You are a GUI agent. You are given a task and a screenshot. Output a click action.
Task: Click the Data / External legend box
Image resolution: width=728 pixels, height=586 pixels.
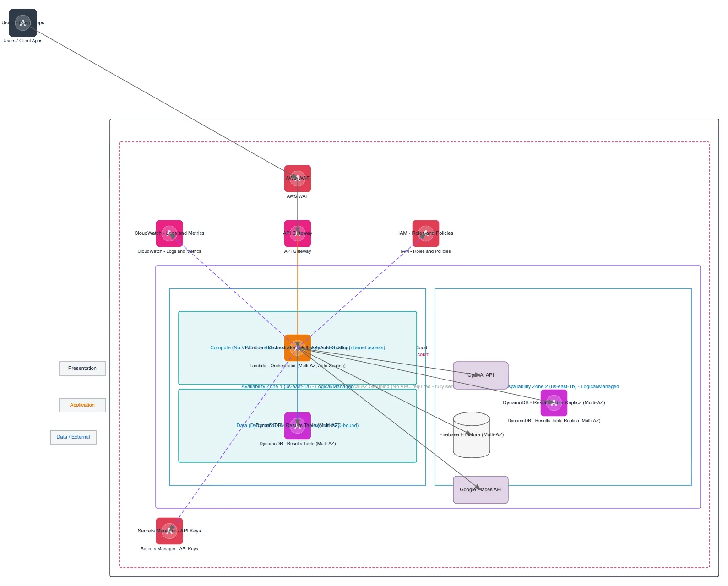click(x=73, y=437)
